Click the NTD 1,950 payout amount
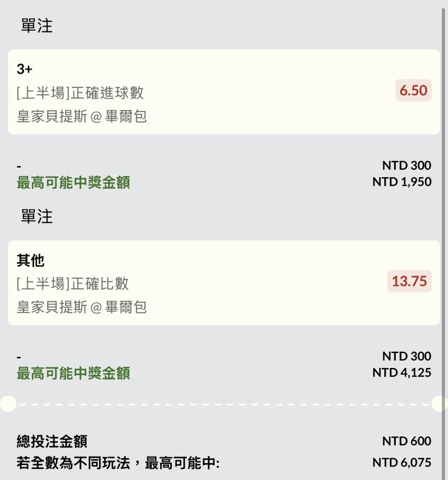Viewport: 448px width, 480px height. pyautogui.click(x=402, y=182)
